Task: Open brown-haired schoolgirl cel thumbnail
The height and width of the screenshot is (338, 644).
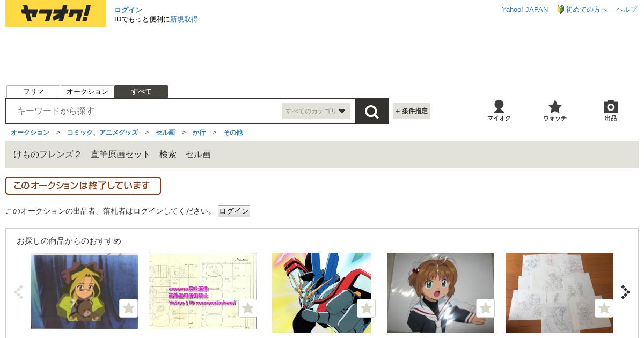Action: coord(441,293)
